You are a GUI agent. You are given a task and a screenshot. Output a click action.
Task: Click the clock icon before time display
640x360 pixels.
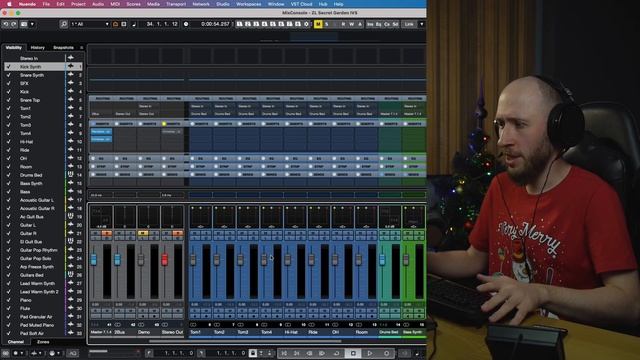tap(186, 24)
